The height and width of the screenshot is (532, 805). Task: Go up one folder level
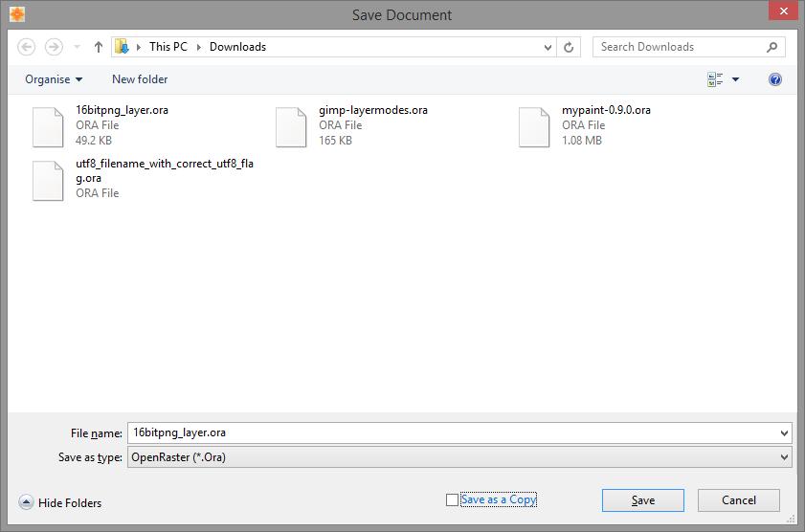pos(99,47)
